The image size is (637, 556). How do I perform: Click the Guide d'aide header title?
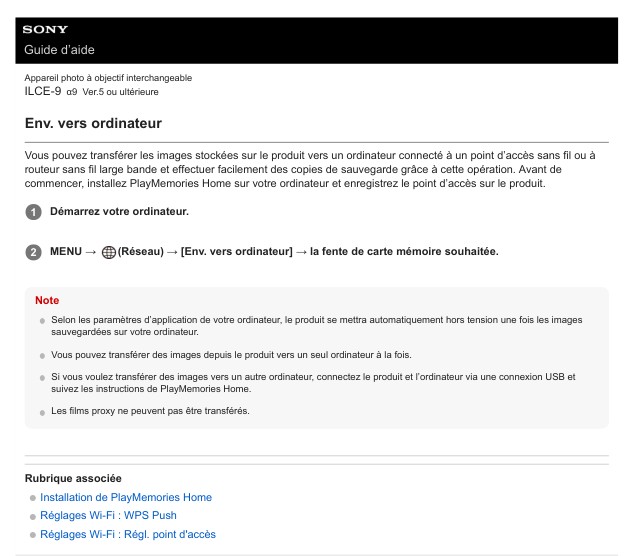pyautogui.click(x=59, y=50)
